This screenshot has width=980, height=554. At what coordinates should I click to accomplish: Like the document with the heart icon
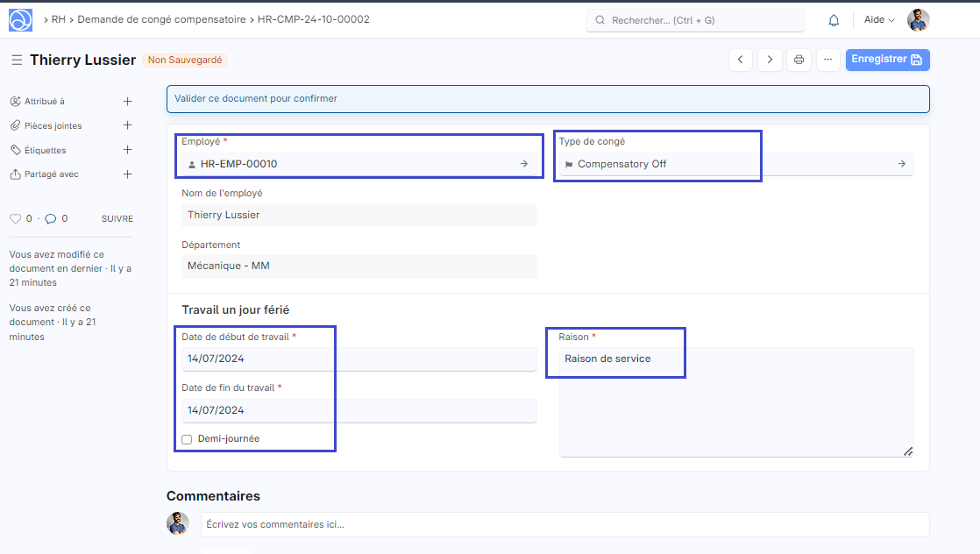tap(15, 218)
